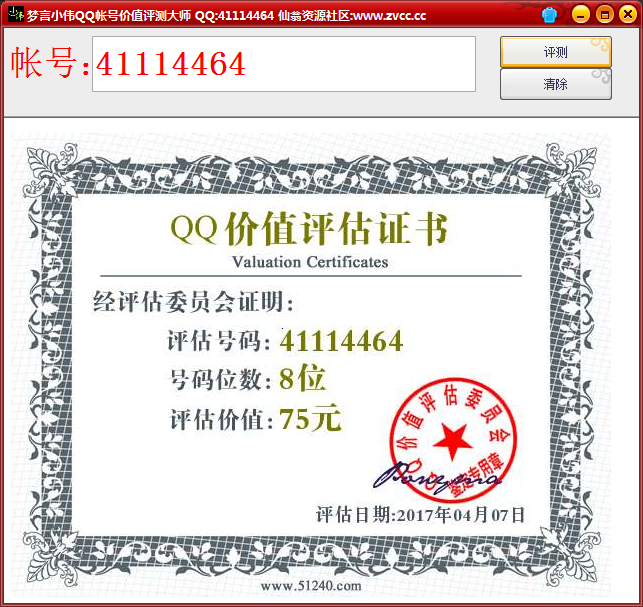Click the Valuation Certificates subtitle
The image size is (643, 607).
coord(310,262)
